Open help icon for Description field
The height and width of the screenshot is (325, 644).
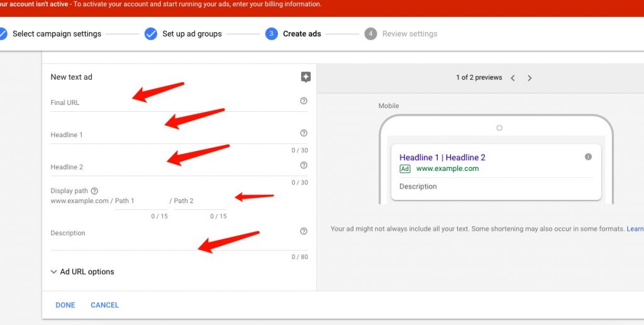304,231
